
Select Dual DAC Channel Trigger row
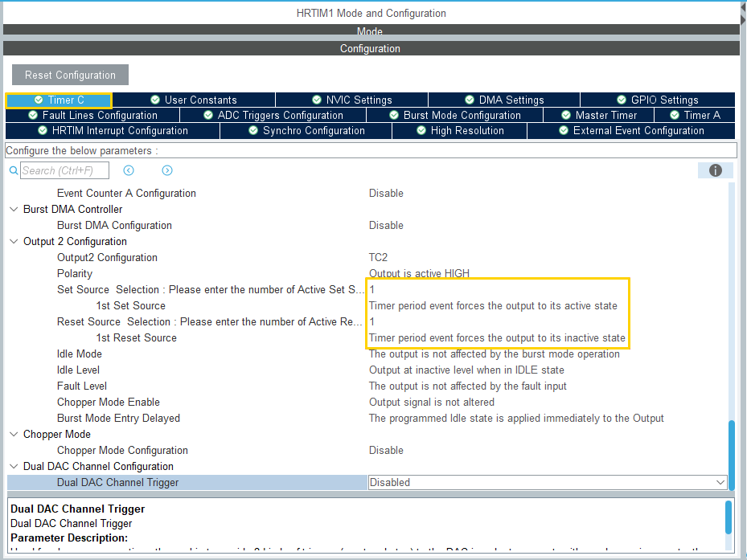(367, 482)
